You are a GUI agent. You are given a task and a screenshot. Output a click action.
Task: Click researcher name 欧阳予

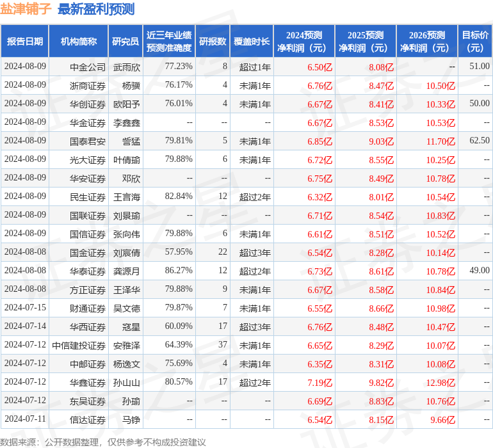click(127, 104)
